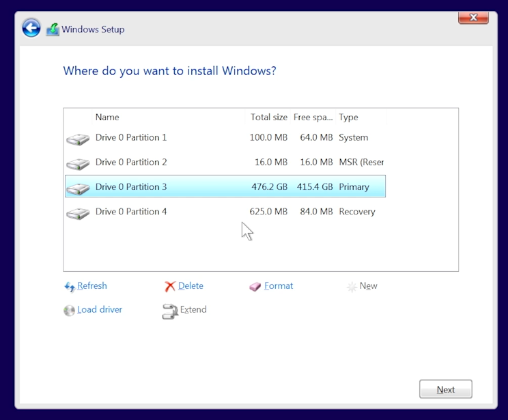Click the 625.0 MB total size value
Viewport: 508px width, 420px height.
(x=268, y=212)
